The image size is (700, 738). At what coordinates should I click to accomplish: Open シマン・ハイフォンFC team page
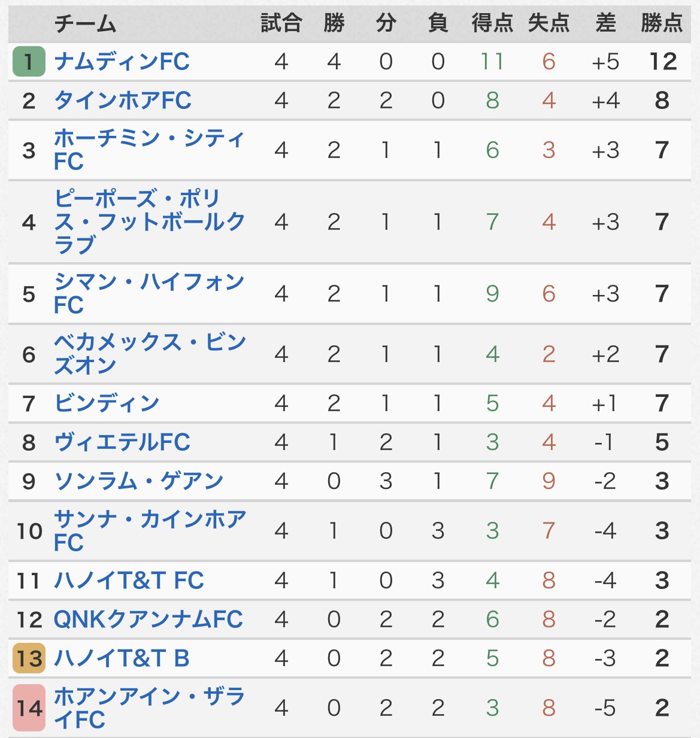point(149,293)
